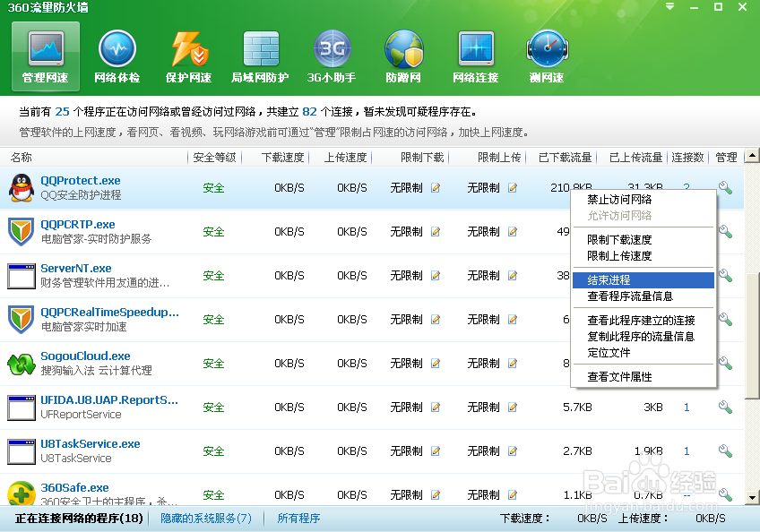
Task: Sort by 上传速度 column header
Action: pyautogui.click(x=345, y=158)
